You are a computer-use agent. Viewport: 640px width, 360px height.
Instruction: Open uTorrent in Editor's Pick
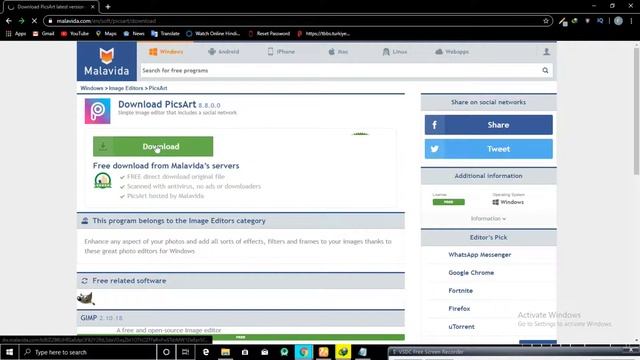461,327
